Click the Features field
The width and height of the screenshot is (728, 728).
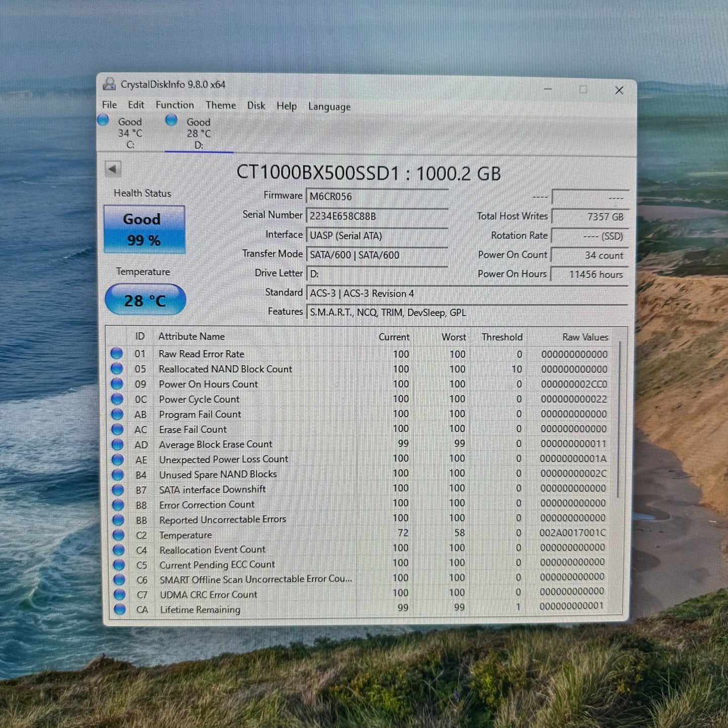coord(467,312)
